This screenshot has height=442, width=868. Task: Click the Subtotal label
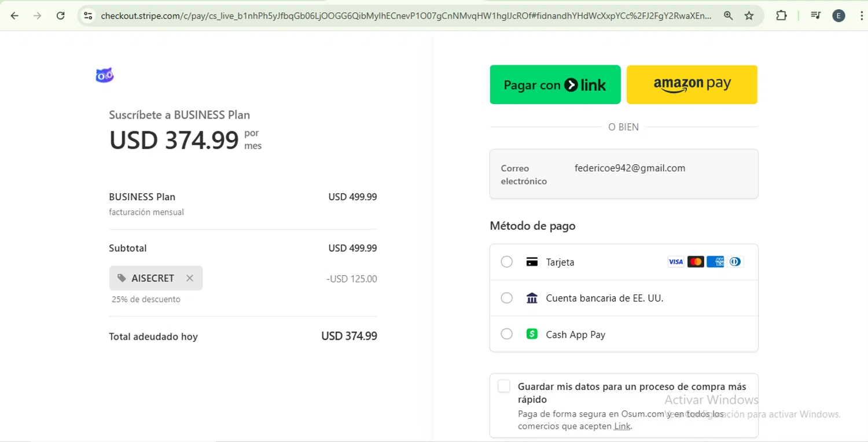pos(128,248)
